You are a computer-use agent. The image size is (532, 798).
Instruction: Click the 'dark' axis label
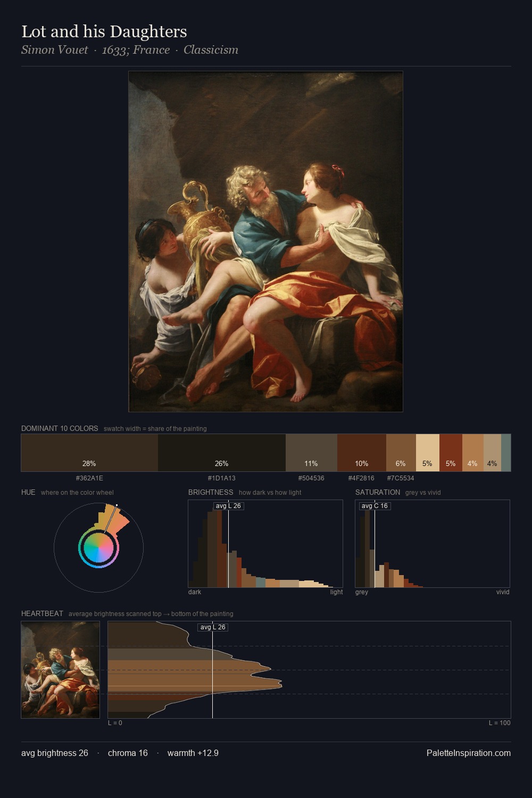(195, 592)
